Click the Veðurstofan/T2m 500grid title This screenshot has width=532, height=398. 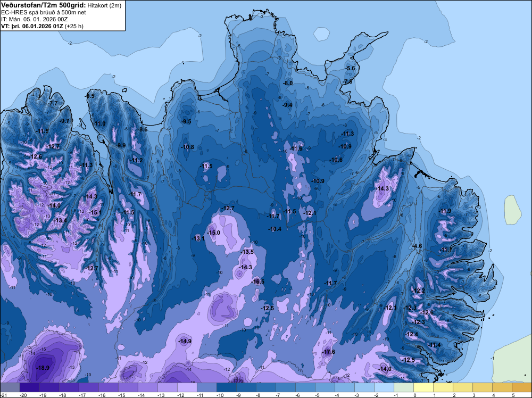[x=44, y=5]
